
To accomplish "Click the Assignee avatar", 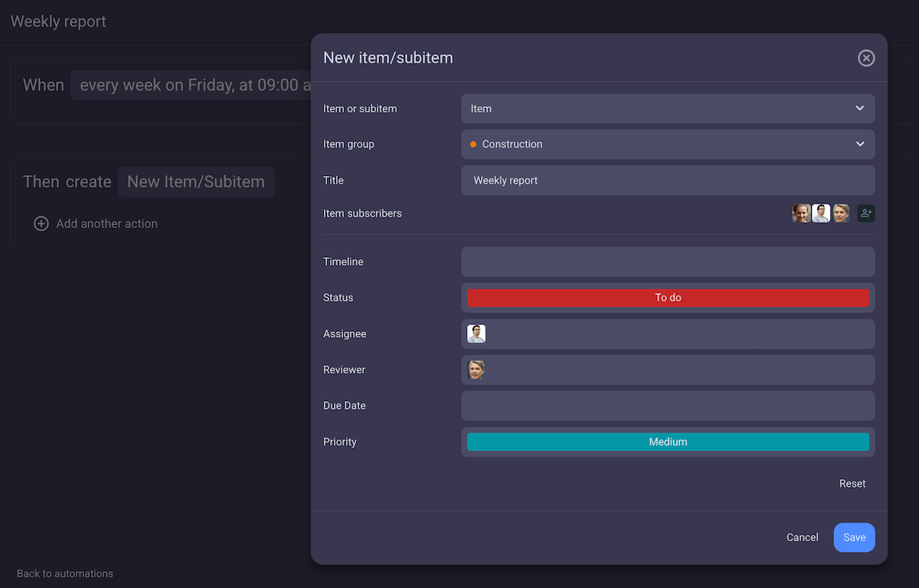I will click(x=476, y=334).
